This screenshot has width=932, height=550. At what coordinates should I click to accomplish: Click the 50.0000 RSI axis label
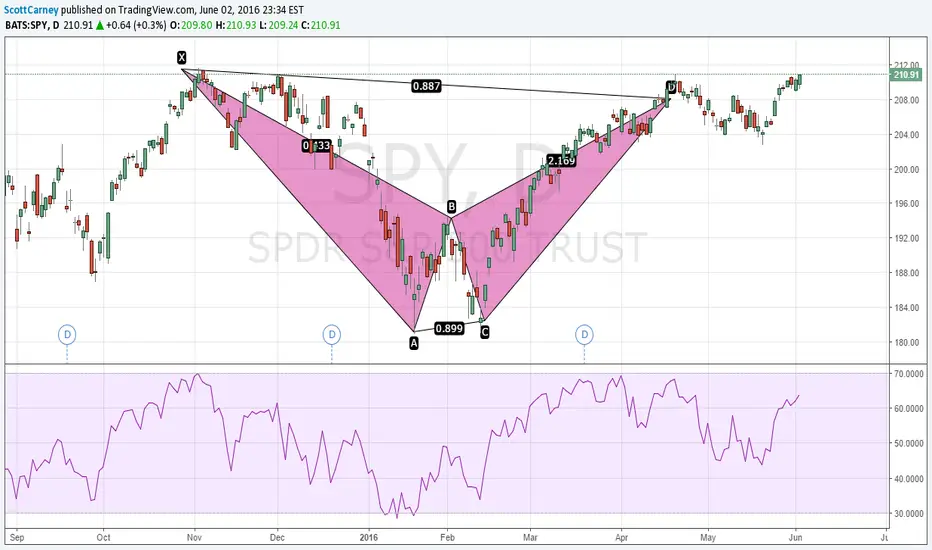[x=909, y=444]
